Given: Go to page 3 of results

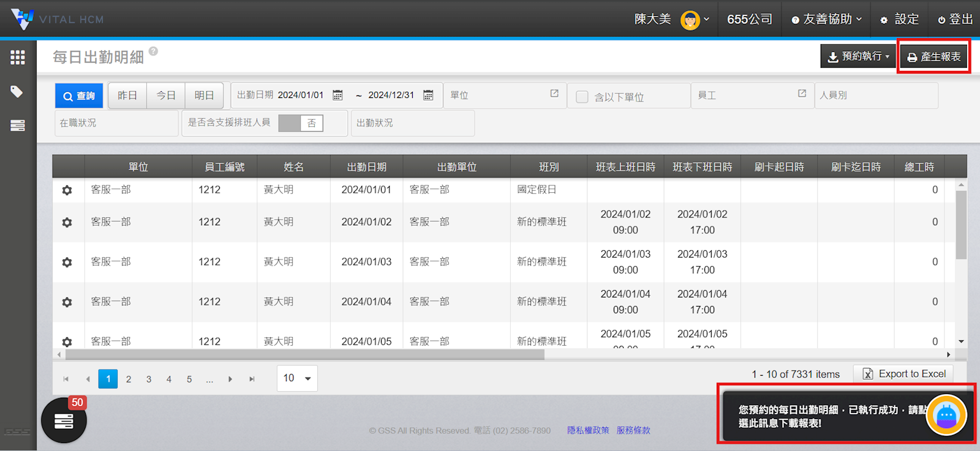Looking at the screenshot, I should pyautogui.click(x=149, y=379).
